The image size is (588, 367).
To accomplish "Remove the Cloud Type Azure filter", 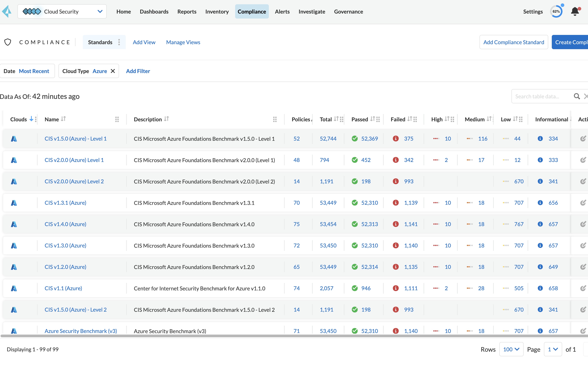I will point(113,71).
